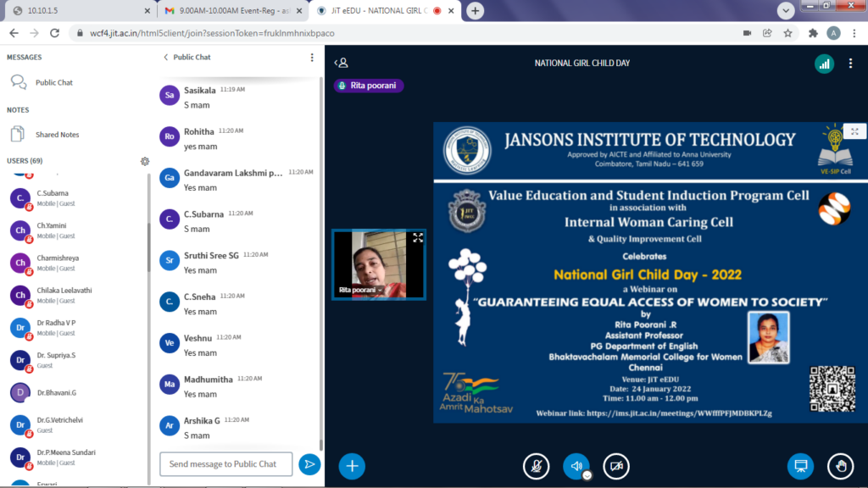This screenshot has width=868, height=488.
Task: Click Arshika G message text
Action: click(x=197, y=435)
